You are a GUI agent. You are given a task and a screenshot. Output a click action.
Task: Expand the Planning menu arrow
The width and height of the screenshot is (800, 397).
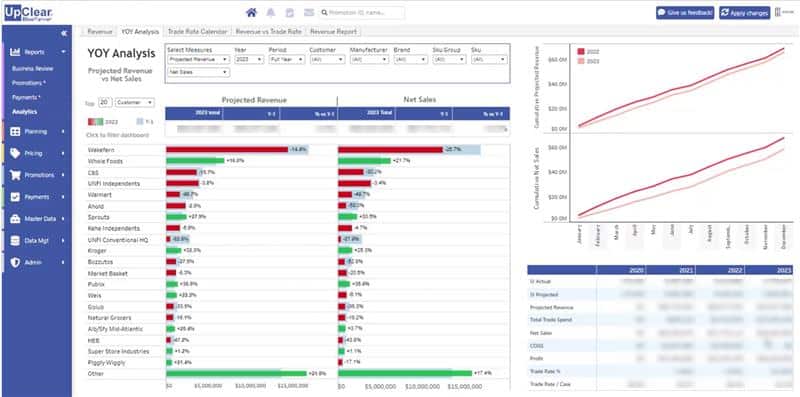click(63, 132)
